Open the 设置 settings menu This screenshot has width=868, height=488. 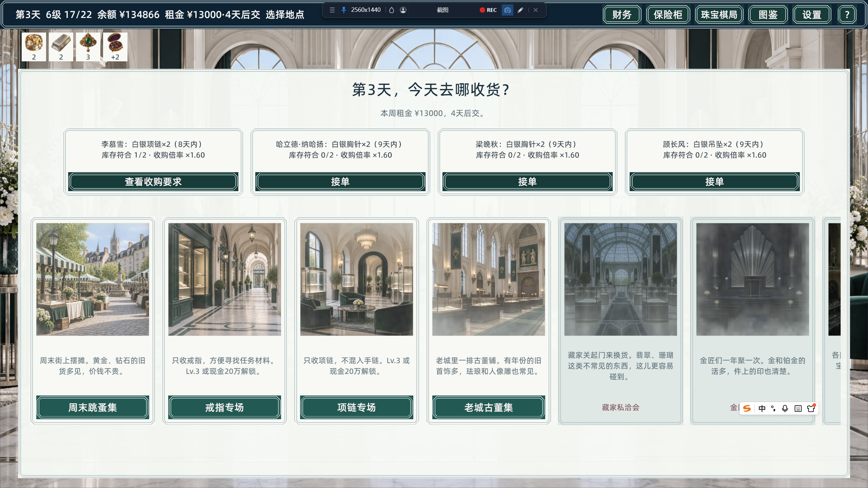click(x=812, y=15)
